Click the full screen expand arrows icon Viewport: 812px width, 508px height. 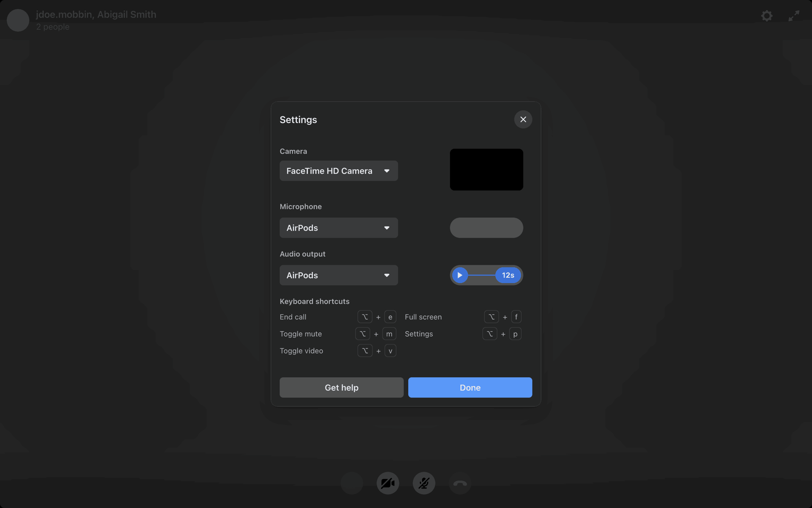tap(794, 16)
